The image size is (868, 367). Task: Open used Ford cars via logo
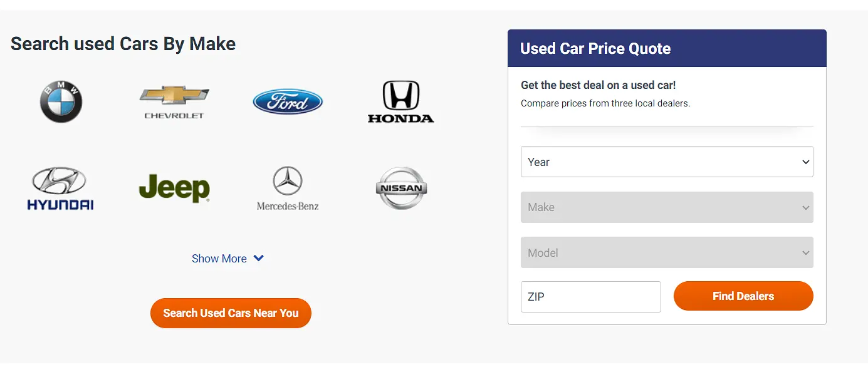point(288,101)
